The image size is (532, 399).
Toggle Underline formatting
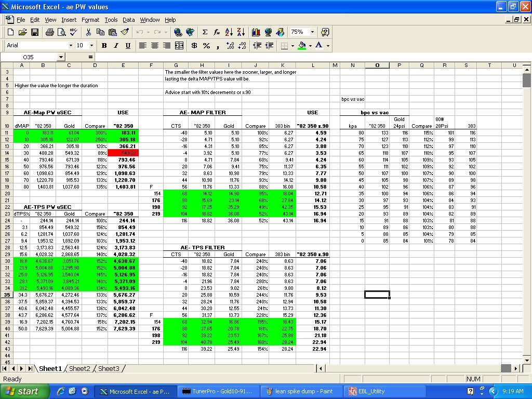128,46
